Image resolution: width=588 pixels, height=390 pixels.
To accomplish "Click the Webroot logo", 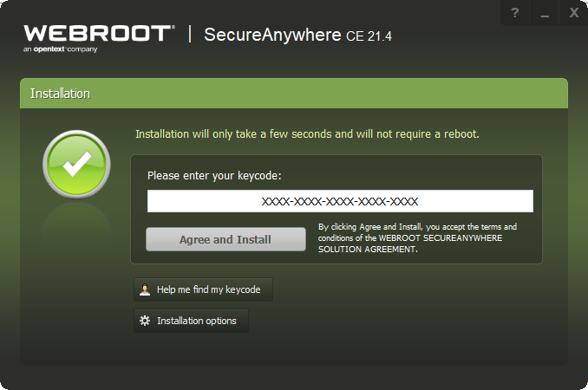I will click(98, 34).
